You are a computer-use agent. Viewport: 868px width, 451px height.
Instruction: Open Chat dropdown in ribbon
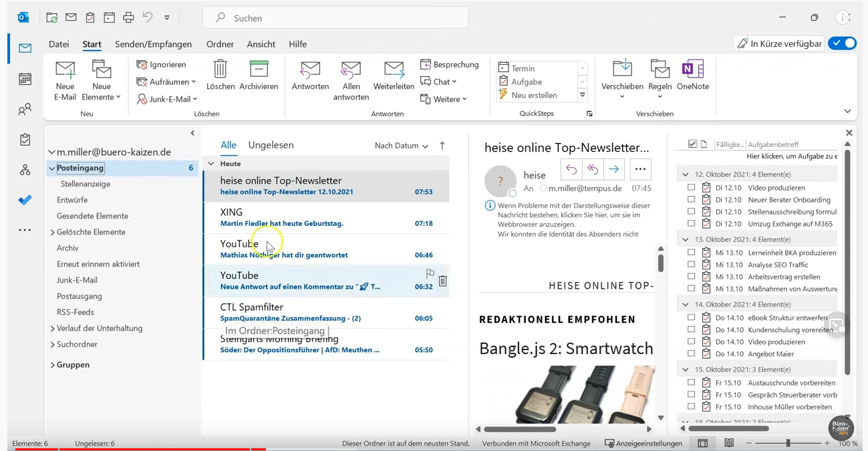(438, 82)
